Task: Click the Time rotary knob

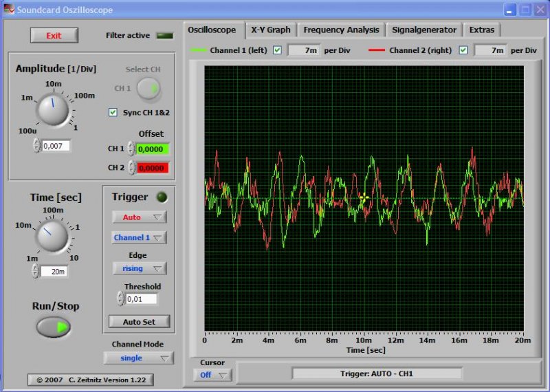Action: pyautogui.click(x=52, y=236)
